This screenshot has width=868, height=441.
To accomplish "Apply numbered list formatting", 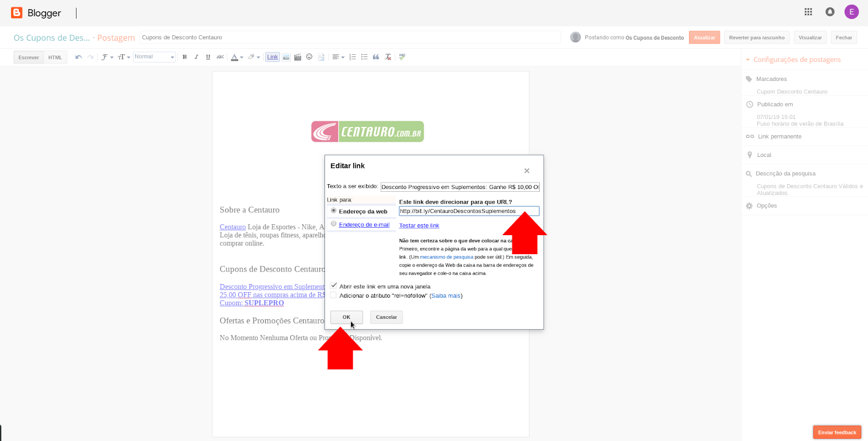I will (x=353, y=57).
